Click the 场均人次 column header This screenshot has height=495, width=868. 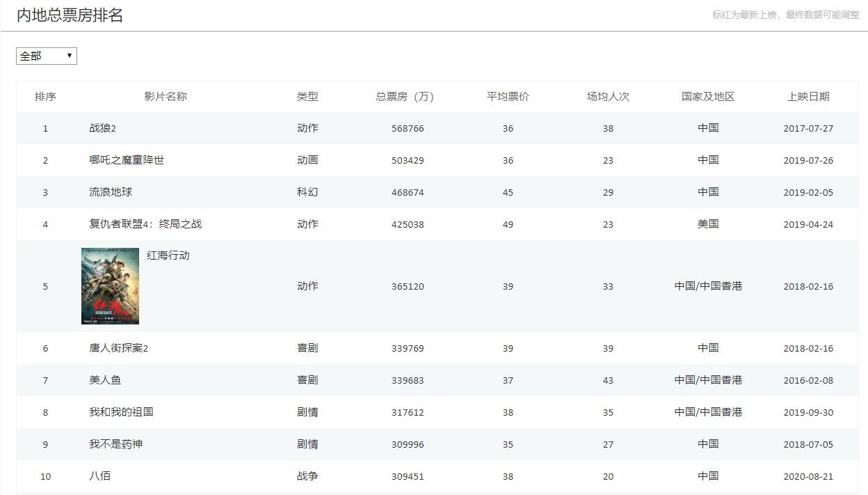click(x=608, y=97)
